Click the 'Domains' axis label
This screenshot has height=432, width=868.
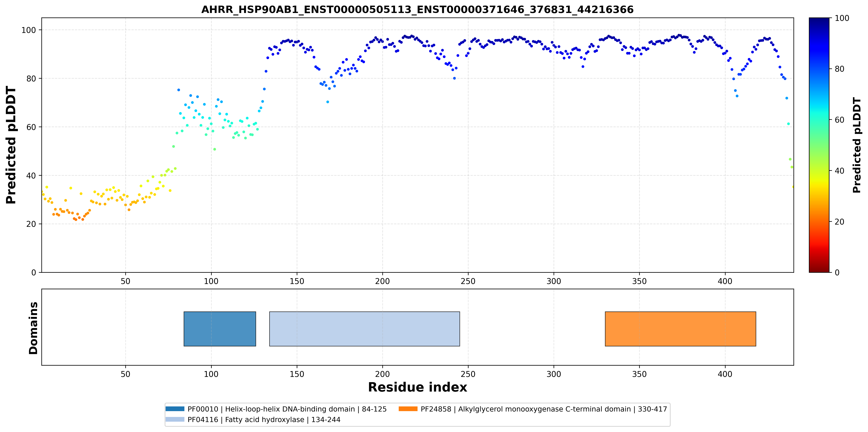(33, 328)
